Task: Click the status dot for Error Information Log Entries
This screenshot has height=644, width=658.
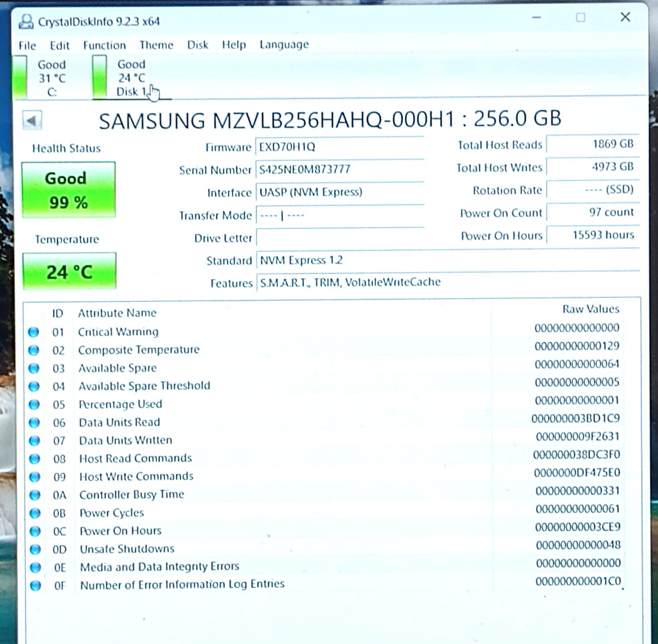Action: pos(36,586)
